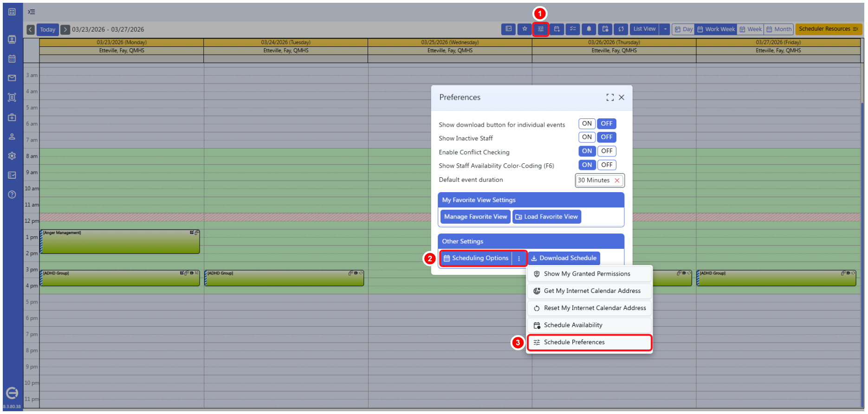Open Scheduling Options three-dot menu
Viewport: 868px width, 414px height.
[x=519, y=259]
